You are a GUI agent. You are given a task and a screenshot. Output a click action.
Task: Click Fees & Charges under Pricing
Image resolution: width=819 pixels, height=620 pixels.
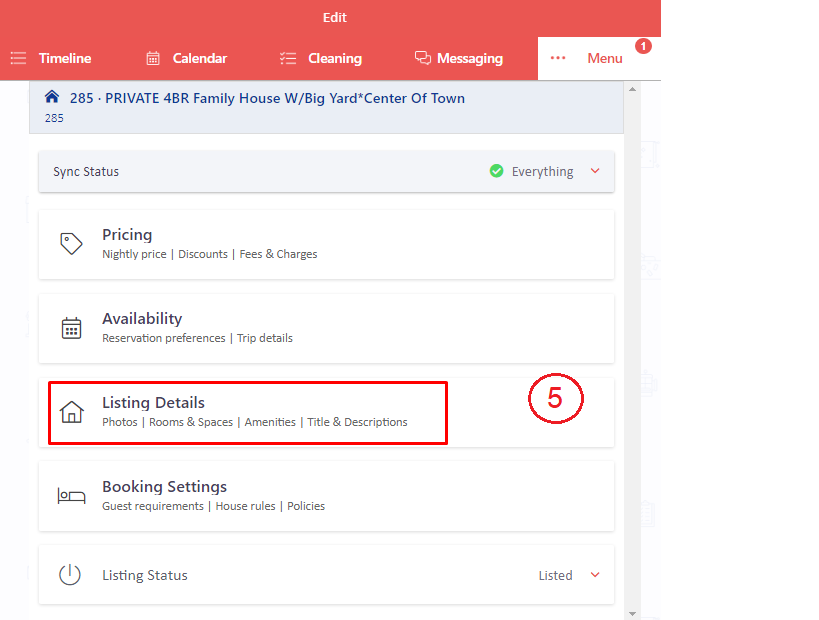(x=278, y=254)
